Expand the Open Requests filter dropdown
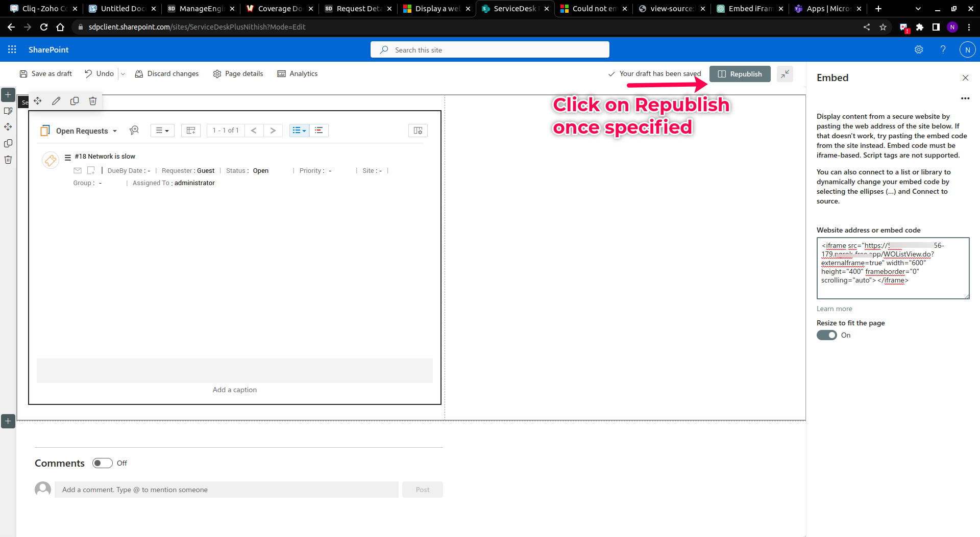Image resolution: width=980 pixels, height=537 pixels. [x=115, y=131]
